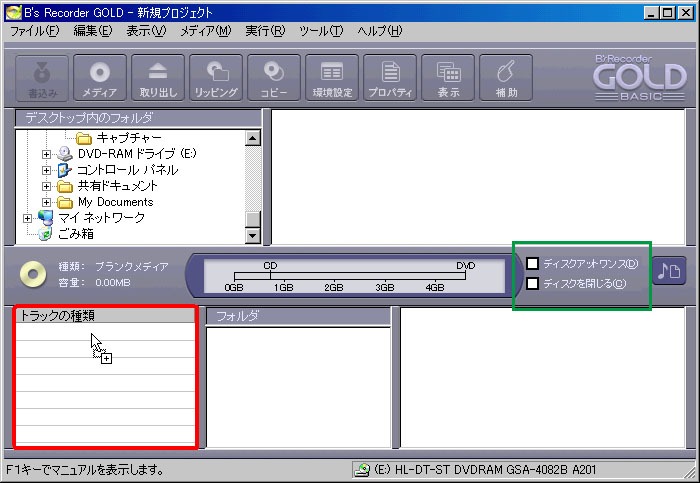The height and width of the screenshot is (483, 700).
Task: Open the ツール(T) menu
Action: tap(321, 31)
